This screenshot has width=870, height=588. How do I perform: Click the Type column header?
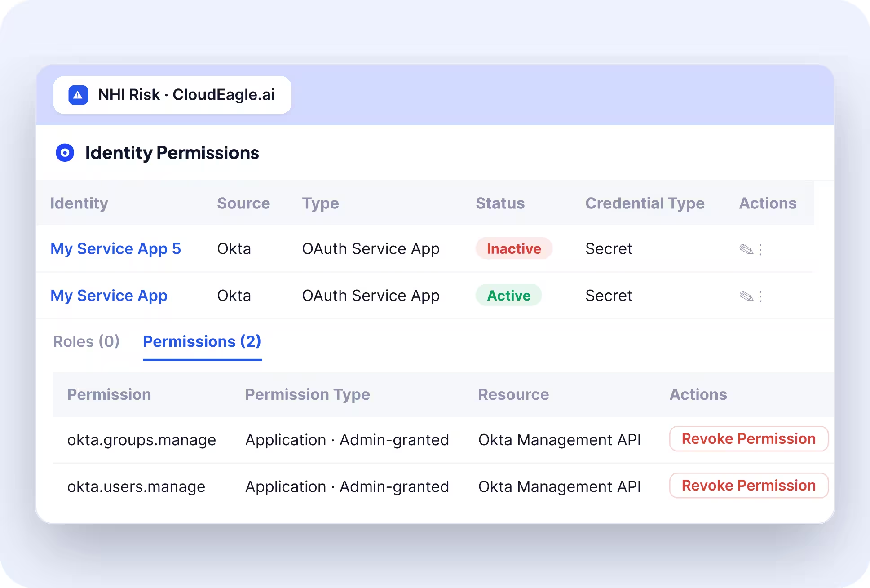point(320,203)
